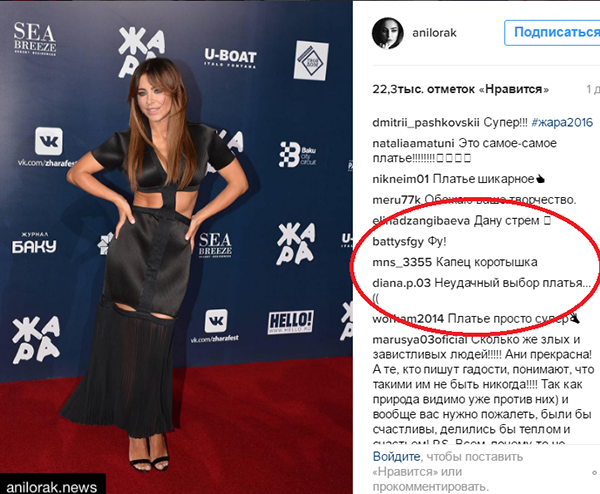Click the Войдите login link
The width and height of the screenshot is (600, 494).
click(x=396, y=457)
